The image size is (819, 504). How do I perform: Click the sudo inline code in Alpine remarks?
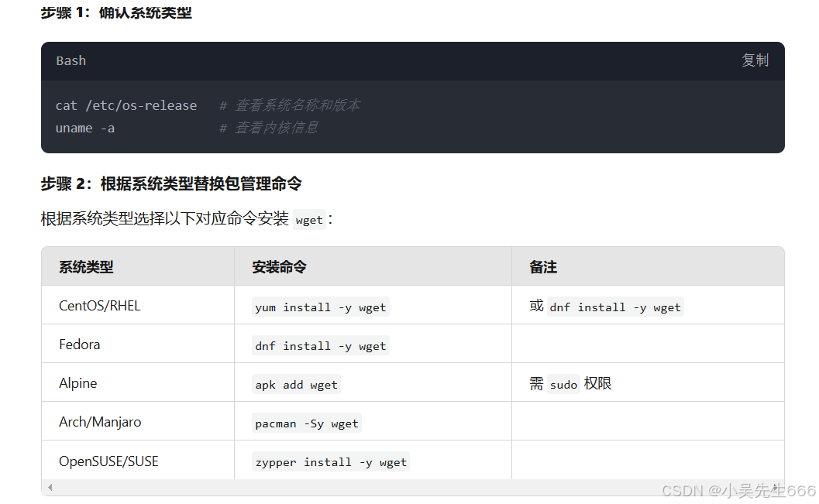click(x=563, y=384)
